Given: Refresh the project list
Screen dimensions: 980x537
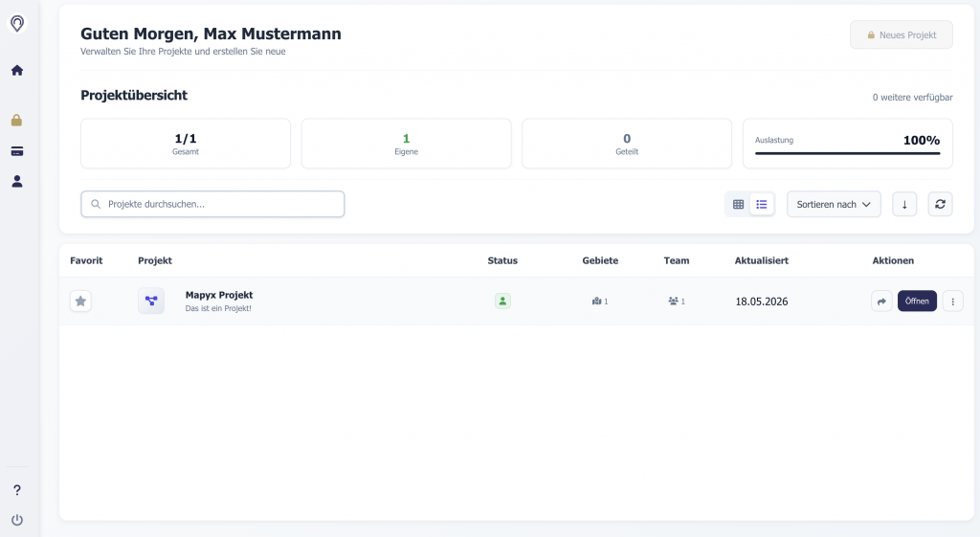Looking at the screenshot, I should click(x=940, y=205).
